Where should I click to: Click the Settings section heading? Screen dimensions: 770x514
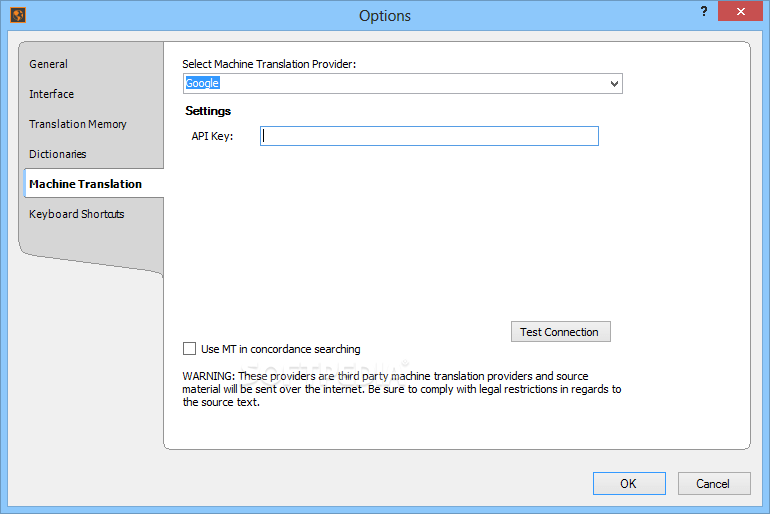tap(208, 111)
